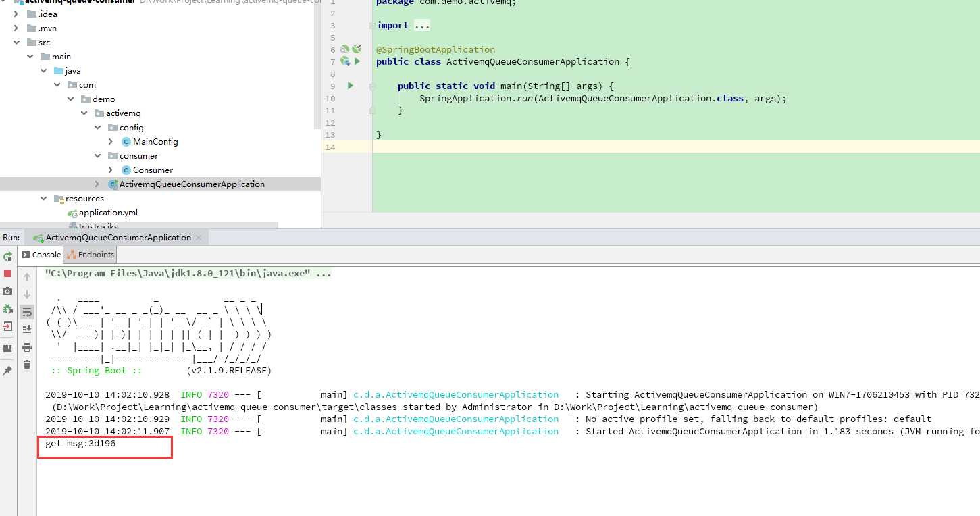This screenshot has height=516, width=980.
Task: Click the Spring leaf check icon on line 6
Action: coord(357,49)
